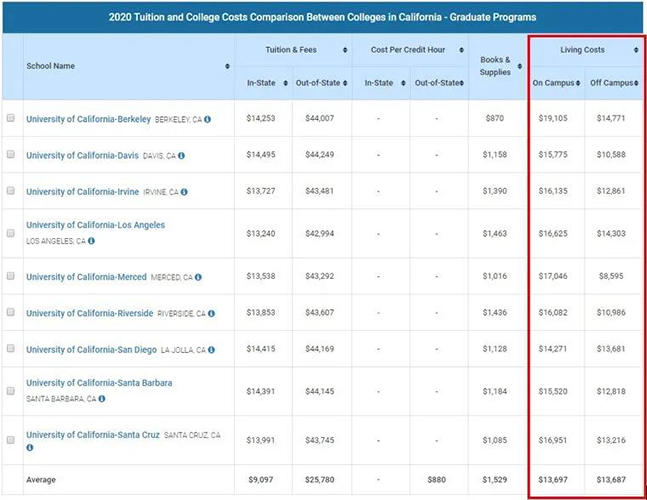Open info icon next to Berkeley, CA
Screen dimensions: 647x500
(x=208, y=119)
